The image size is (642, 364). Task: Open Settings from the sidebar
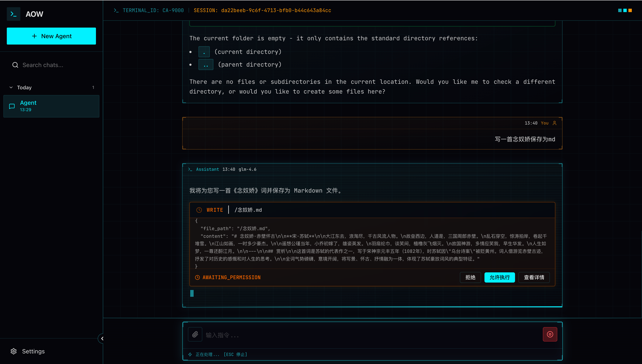[33, 351]
